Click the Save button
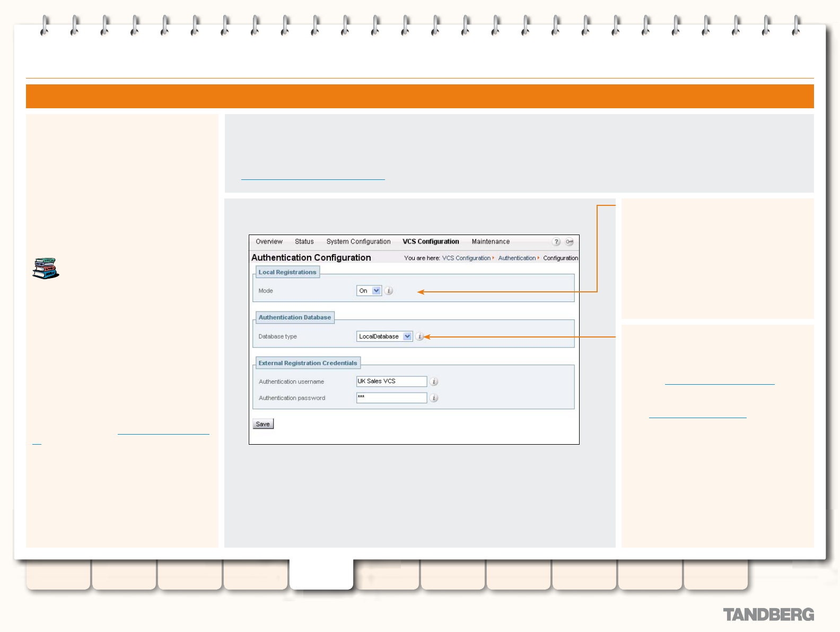The width and height of the screenshot is (840, 632). pyautogui.click(x=263, y=424)
